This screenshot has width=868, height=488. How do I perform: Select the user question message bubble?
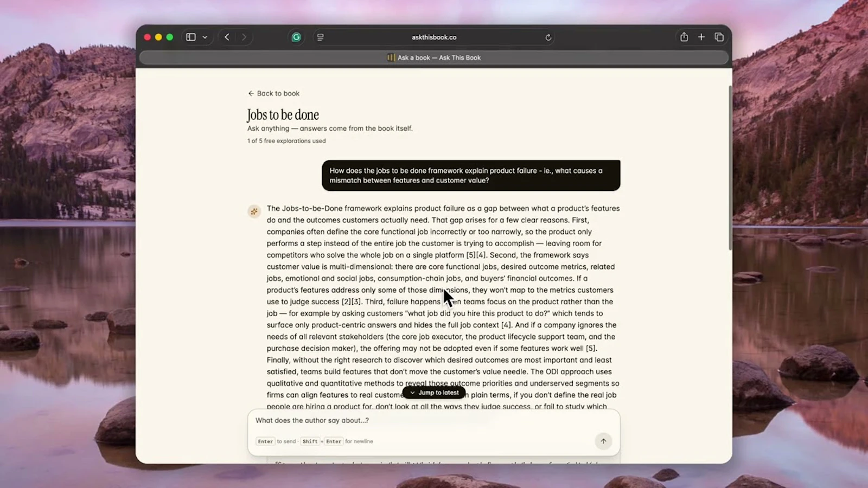pyautogui.click(x=471, y=175)
